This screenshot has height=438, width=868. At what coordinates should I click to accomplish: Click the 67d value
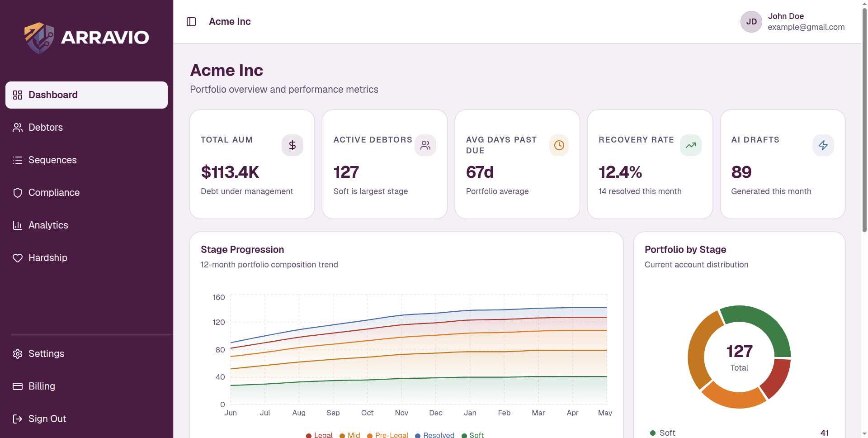pyautogui.click(x=480, y=172)
